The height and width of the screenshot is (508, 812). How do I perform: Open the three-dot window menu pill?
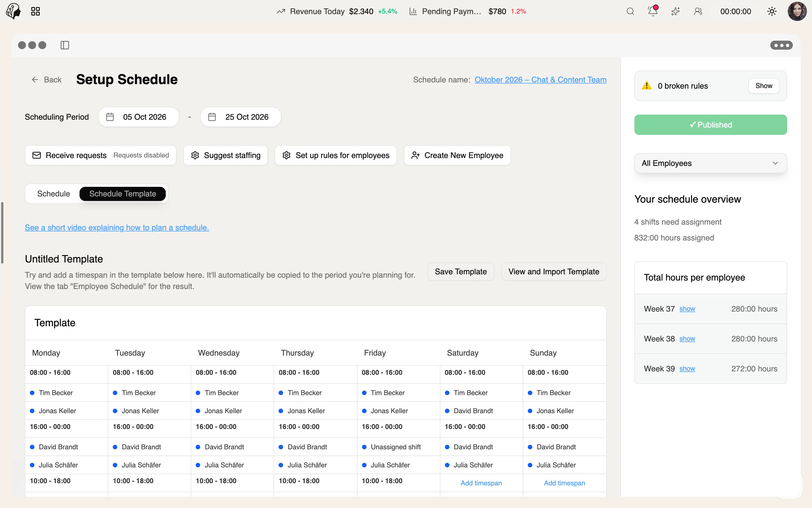(781, 45)
